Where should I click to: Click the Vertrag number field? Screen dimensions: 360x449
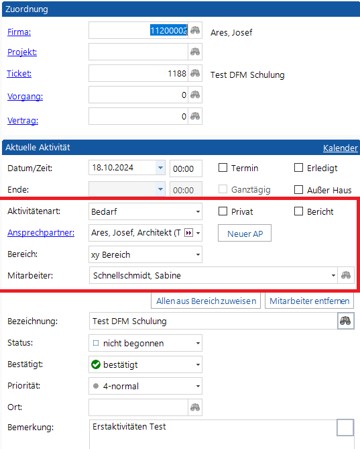[x=139, y=116]
